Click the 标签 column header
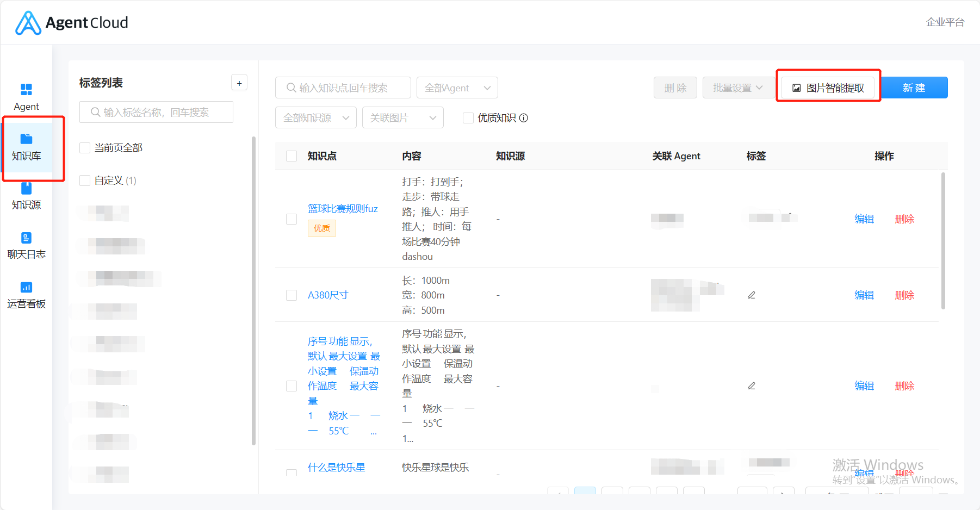The height and width of the screenshot is (510, 980). (x=756, y=156)
